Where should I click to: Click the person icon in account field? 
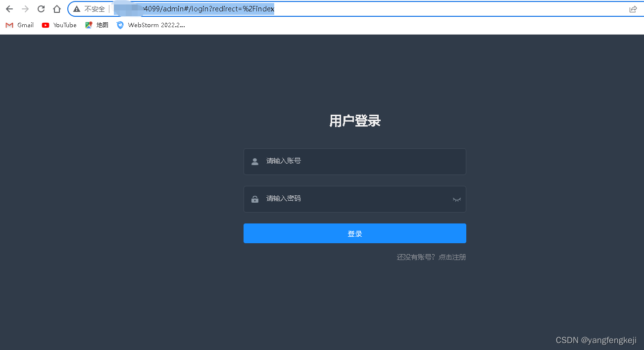[x=254, y=161]
